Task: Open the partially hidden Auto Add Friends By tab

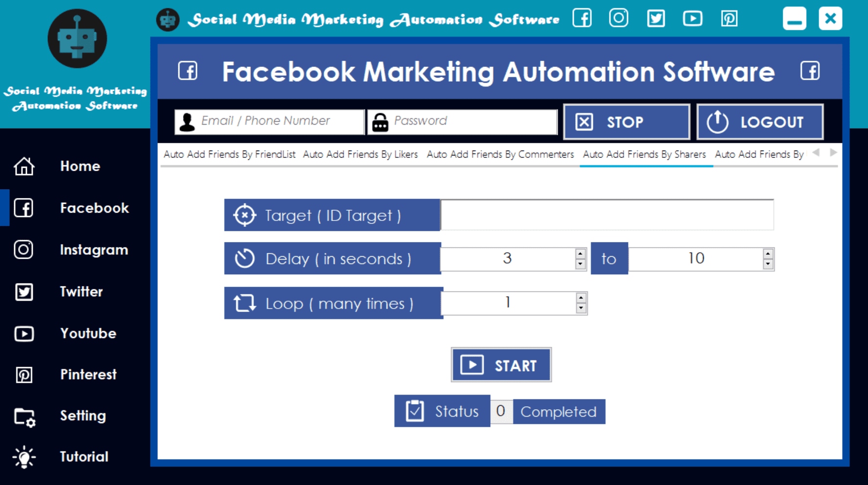Action: click(x=759, y=154)
